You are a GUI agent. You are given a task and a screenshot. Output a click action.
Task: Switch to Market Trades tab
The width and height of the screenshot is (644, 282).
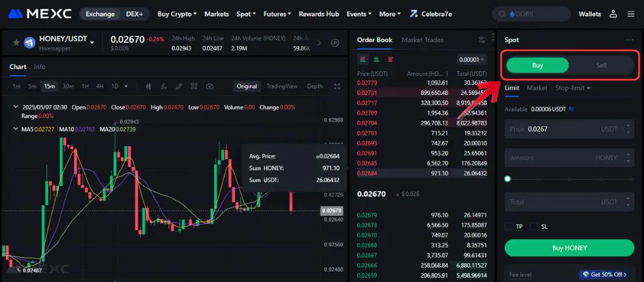pos(422,40)
